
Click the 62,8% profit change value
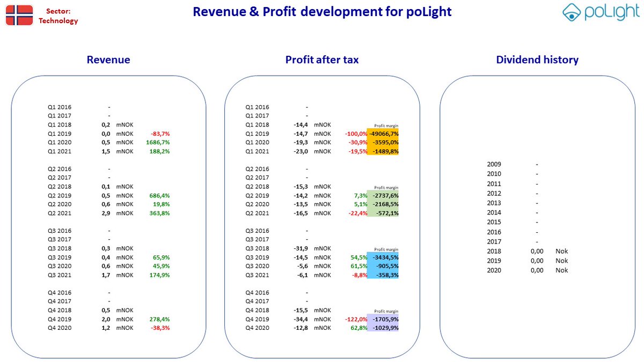pyautogui.click(x=359, y=328)
